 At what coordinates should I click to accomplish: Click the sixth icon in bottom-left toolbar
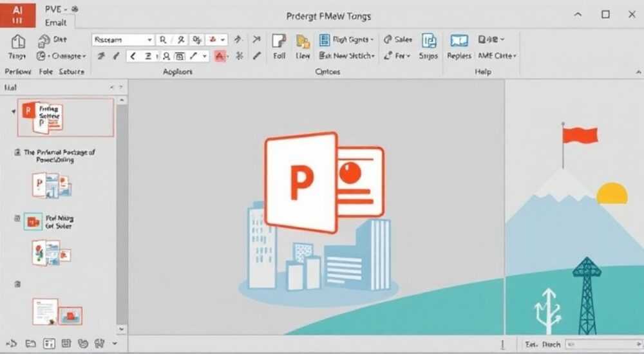click(99, 343)
